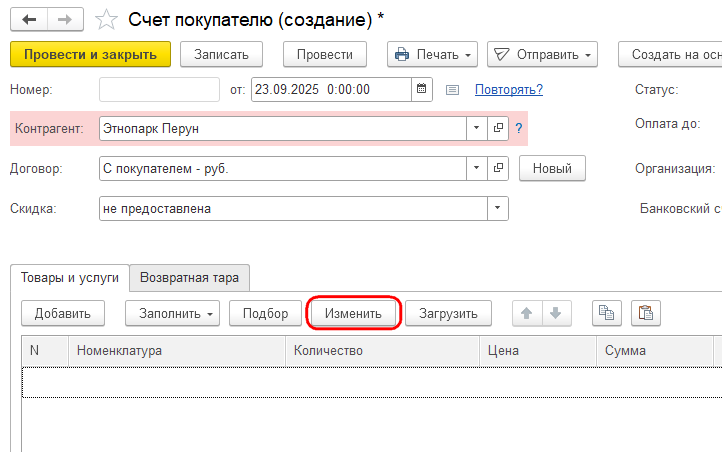Switch to the Товары и услуги tab

70,278
